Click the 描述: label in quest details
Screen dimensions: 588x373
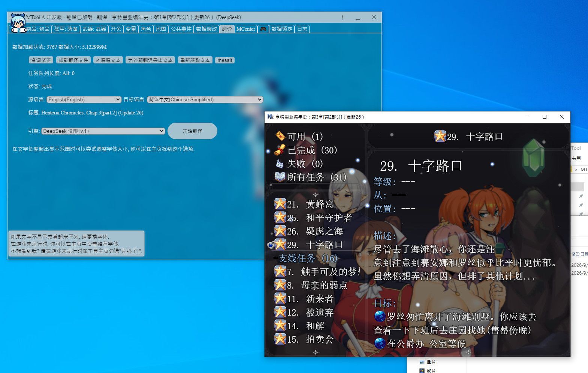click(385, 236)
